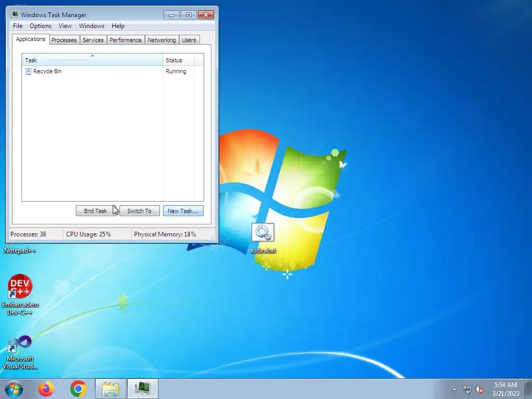Switch to the Processes tab

point(64,40)
